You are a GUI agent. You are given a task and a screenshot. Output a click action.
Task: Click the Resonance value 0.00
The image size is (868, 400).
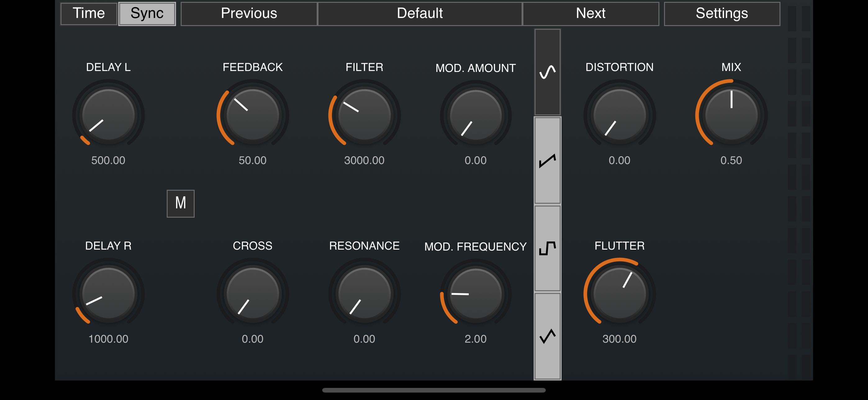pos(364,339)
